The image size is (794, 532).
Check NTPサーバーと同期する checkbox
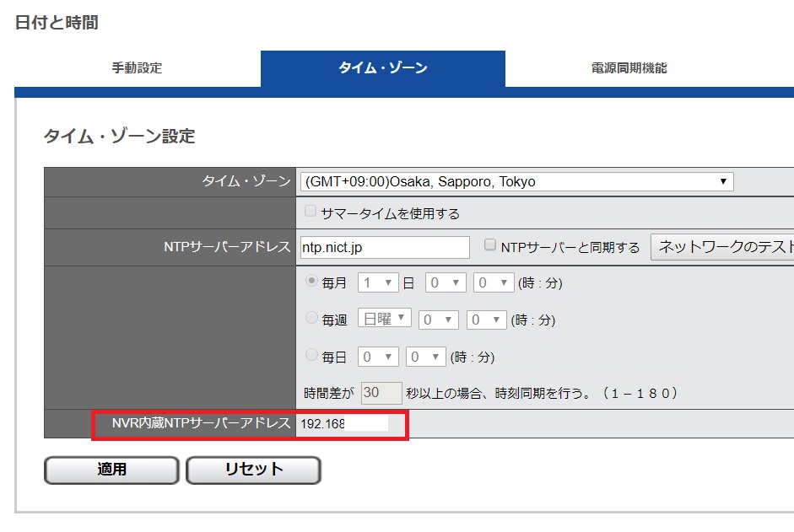pos(489,245)
